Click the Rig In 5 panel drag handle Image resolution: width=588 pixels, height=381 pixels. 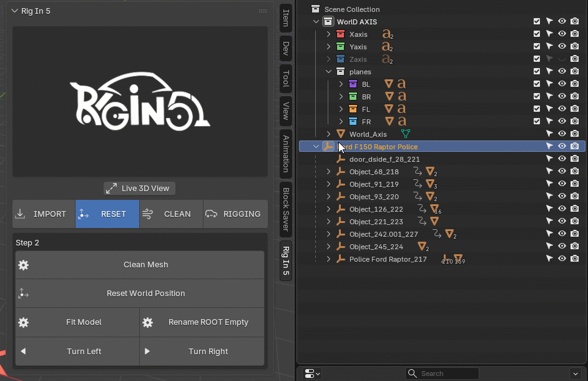(x=263, y=11)
